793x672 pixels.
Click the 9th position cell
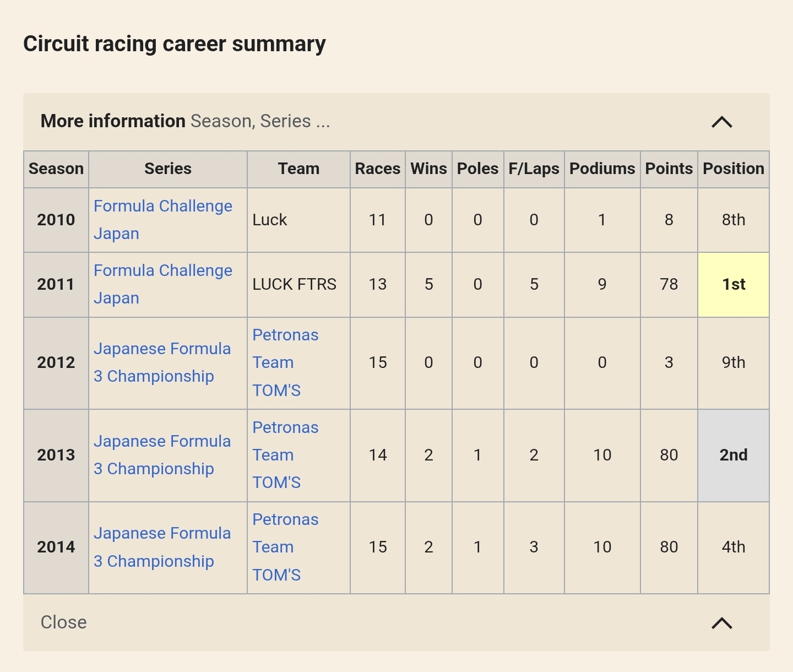tap(734, 362)
